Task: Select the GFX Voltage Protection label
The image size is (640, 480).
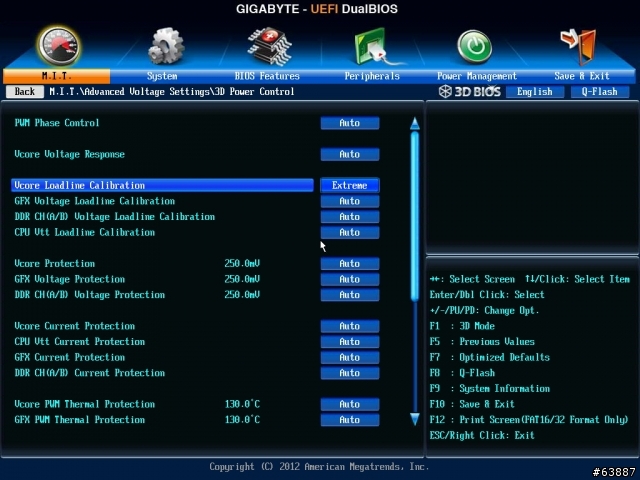Action: tap(69, 279)
